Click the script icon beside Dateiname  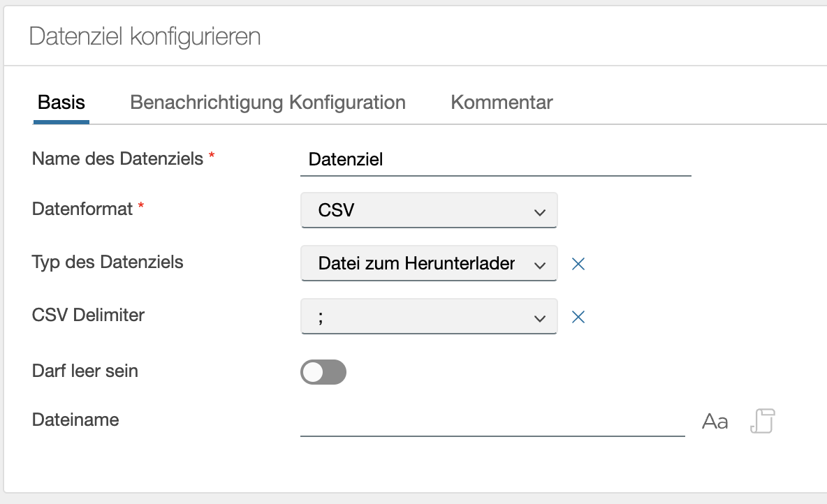(762, 421)
